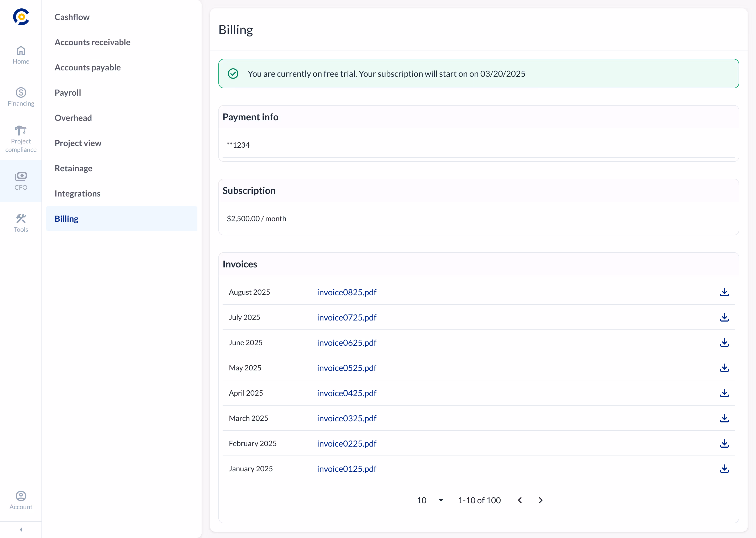Click the February 2025 date cell

click(253, 443)
